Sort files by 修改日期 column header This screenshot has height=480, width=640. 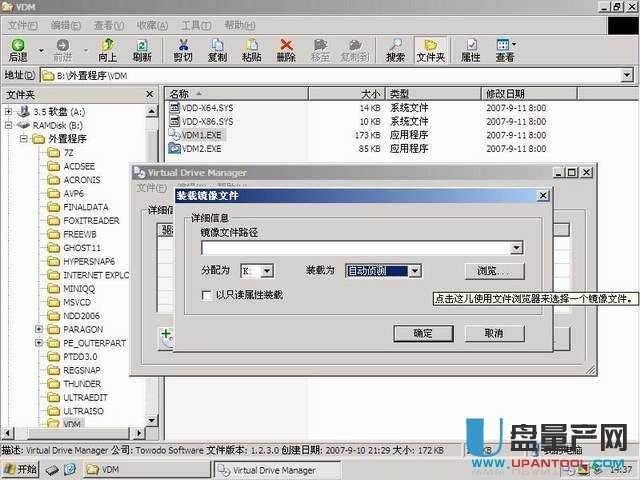pyautogui.click(x=529, y=94)
